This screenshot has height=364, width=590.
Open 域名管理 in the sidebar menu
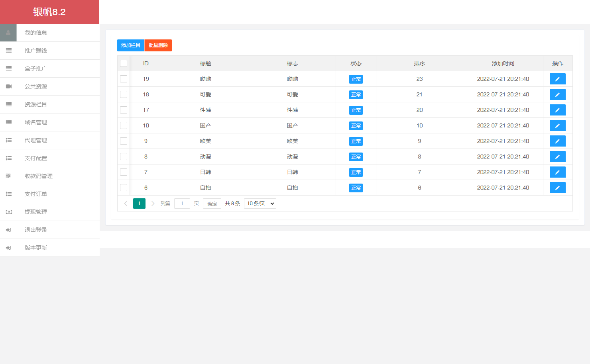point(36,122)
